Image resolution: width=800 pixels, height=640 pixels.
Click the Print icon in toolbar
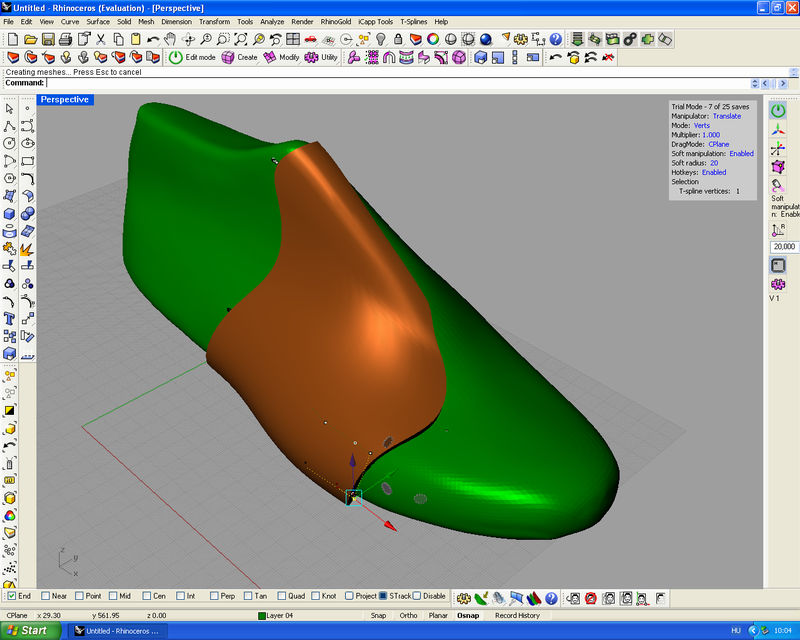tap(64, 39)
